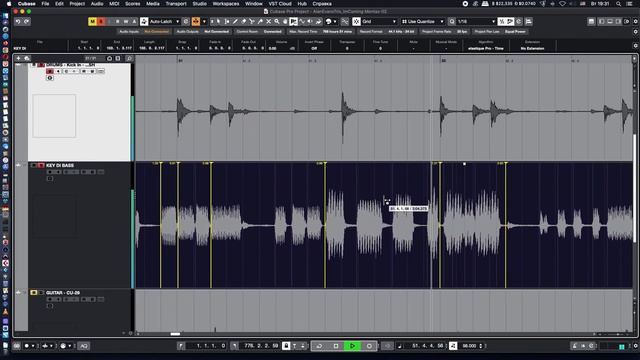Click Project Frame Rate status

point(444,31)
